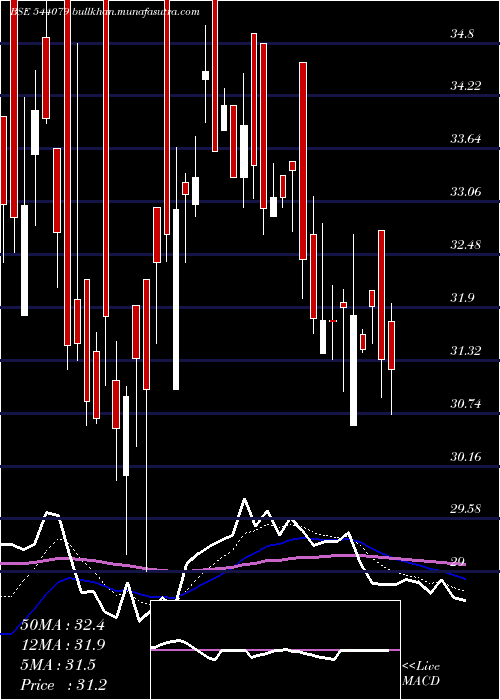Viewport: 500px width, 700px height.
Task: Click the 12MA : 31.9 legend text
Action: [x=63, y=645]
